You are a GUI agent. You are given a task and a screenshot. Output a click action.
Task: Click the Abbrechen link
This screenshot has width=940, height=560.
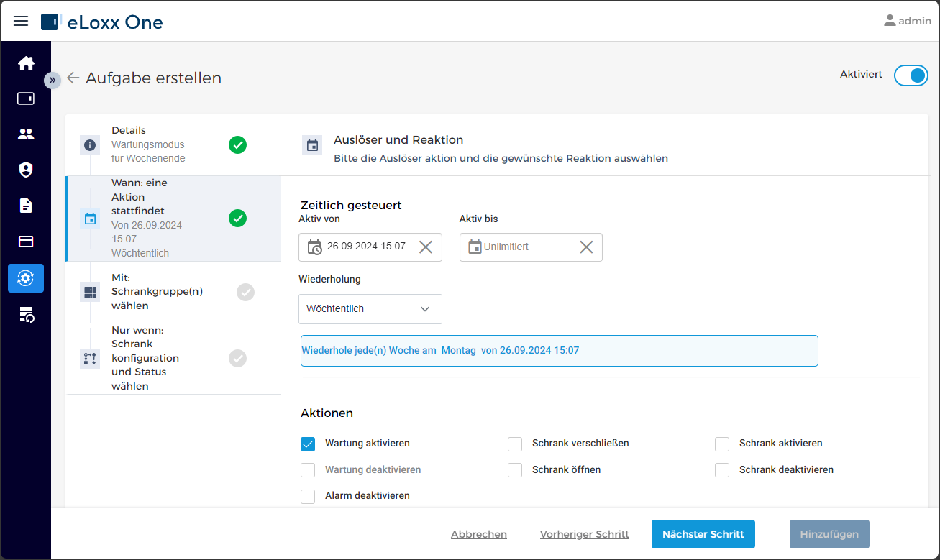pyautogui.click(x=479, y=534)
